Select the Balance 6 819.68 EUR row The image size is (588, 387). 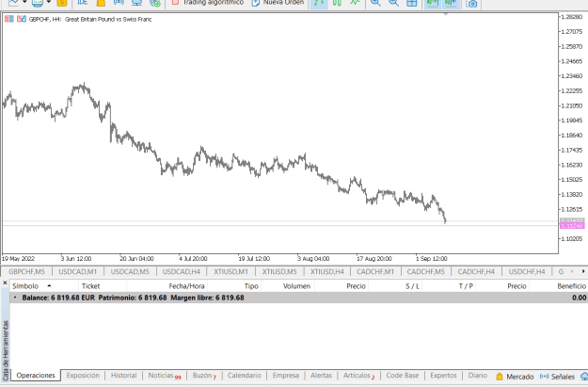coord(299,298)
